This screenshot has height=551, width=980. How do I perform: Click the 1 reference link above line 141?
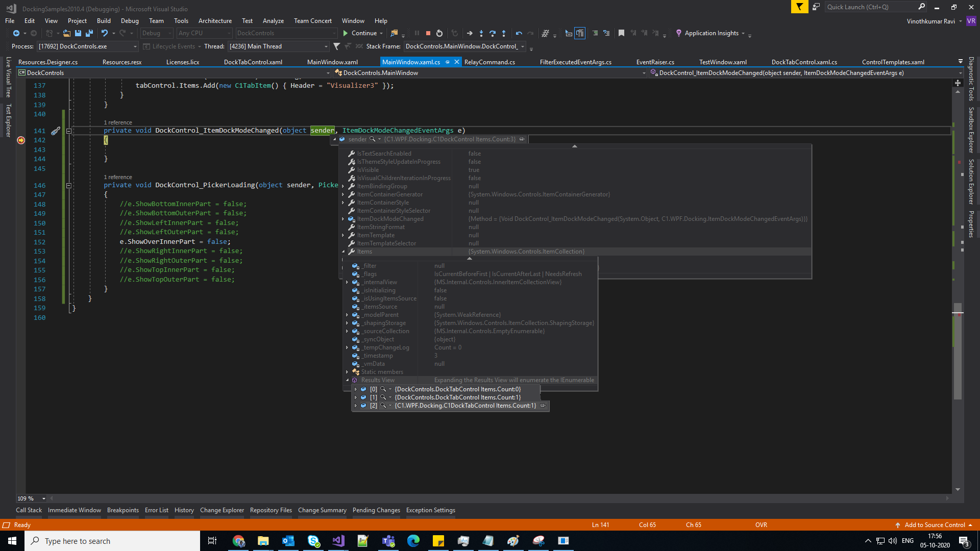pyautogui.click(x=118, y=122)
